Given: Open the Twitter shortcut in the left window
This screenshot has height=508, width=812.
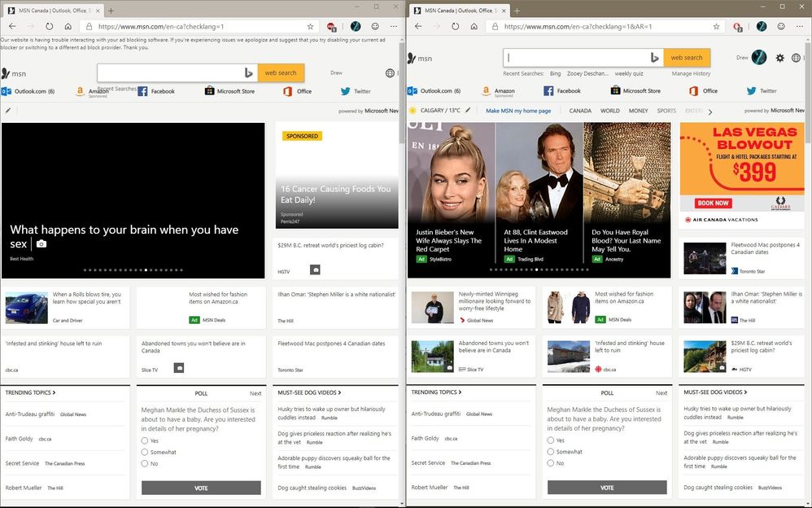Looking at the screenshot, I should 356,91.
